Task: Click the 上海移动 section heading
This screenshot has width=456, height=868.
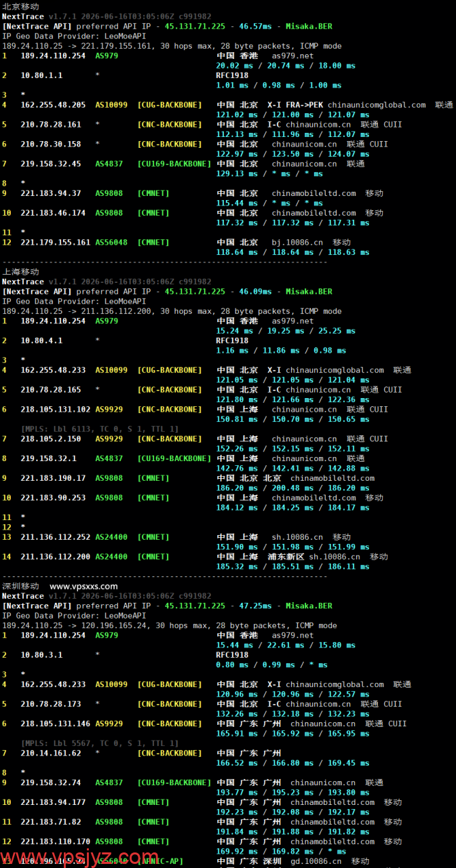Action: (x=20, y=271)
